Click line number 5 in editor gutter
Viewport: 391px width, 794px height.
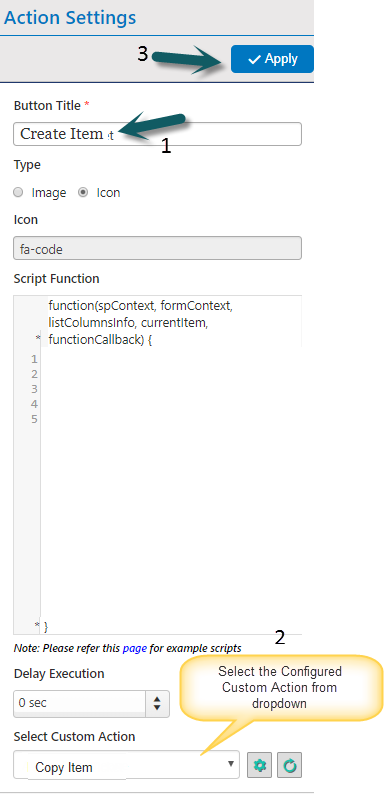coord(34,419)
